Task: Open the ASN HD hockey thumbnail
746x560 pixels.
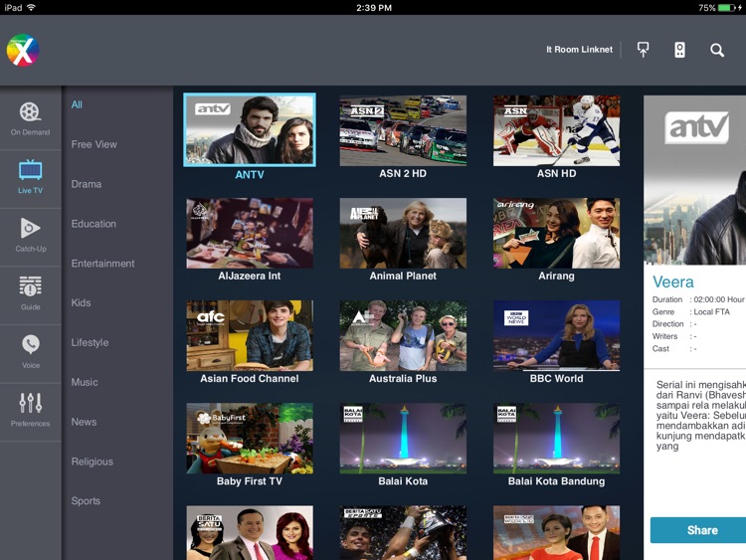Action: coord(556,130)
